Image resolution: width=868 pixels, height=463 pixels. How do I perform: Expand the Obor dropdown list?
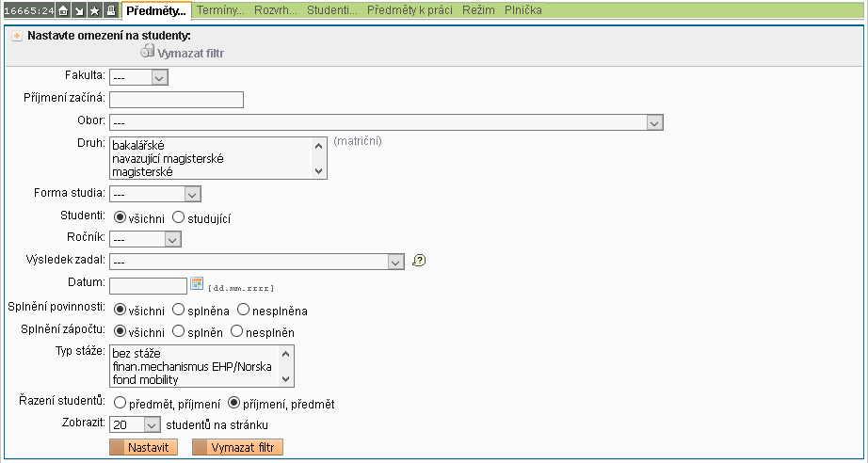click(387, 122)
